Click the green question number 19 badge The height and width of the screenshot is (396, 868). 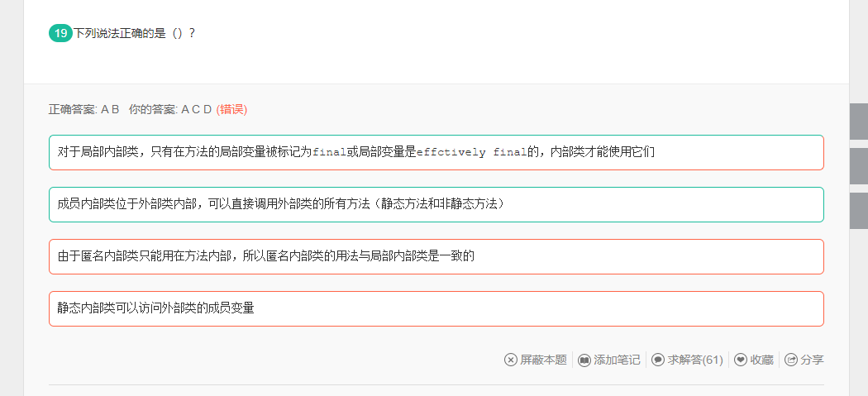tap(60, 33)
